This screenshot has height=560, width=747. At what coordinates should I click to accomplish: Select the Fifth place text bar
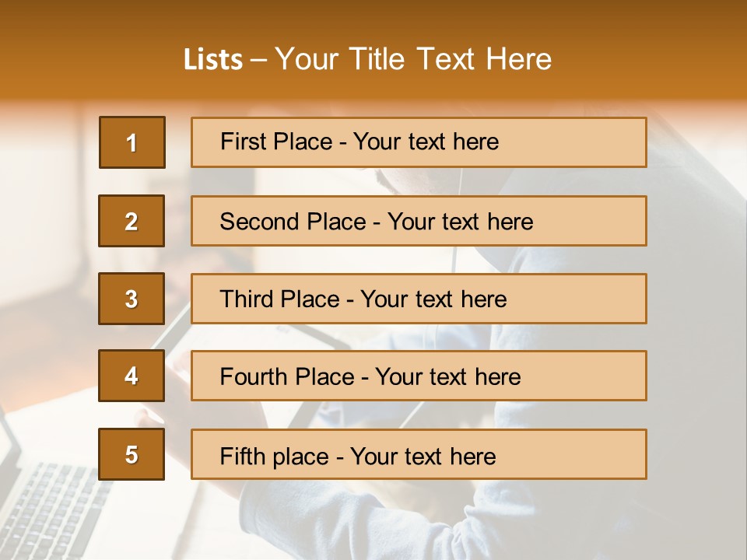(419, 453)
